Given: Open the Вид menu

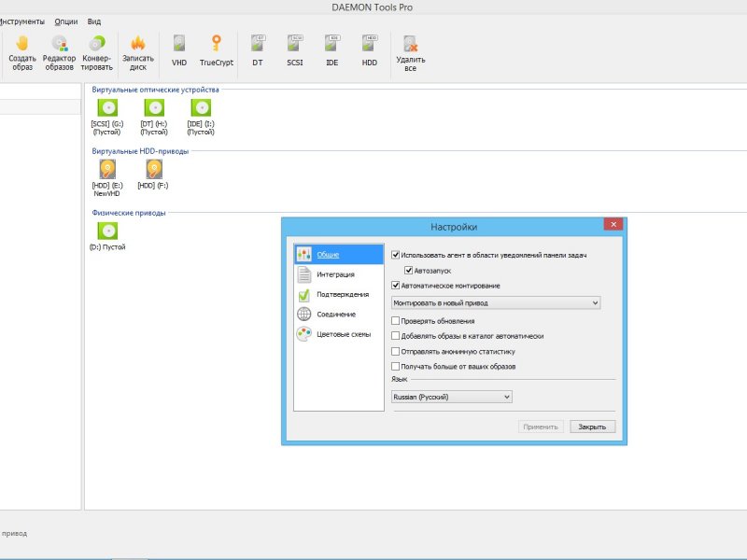Looking at the screenshot, I should 94,21.
